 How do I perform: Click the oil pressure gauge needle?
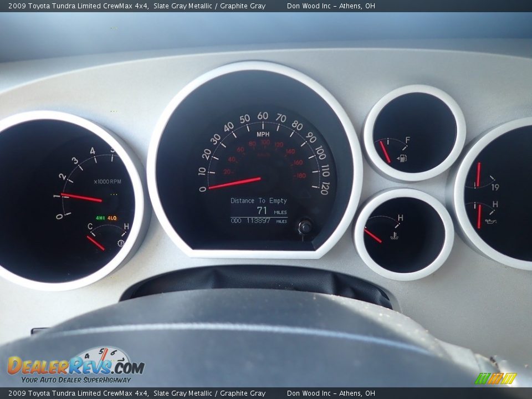[479, 216]
